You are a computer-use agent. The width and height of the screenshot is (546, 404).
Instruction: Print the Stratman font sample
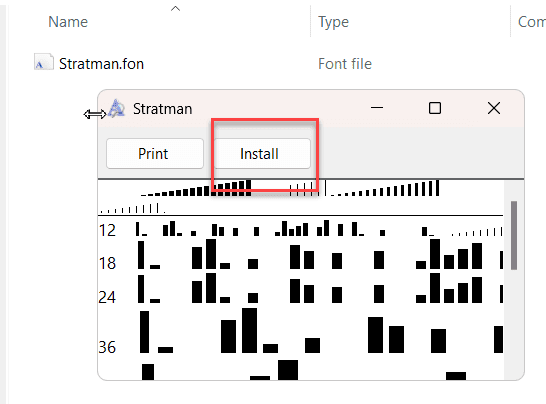[155, 154]
